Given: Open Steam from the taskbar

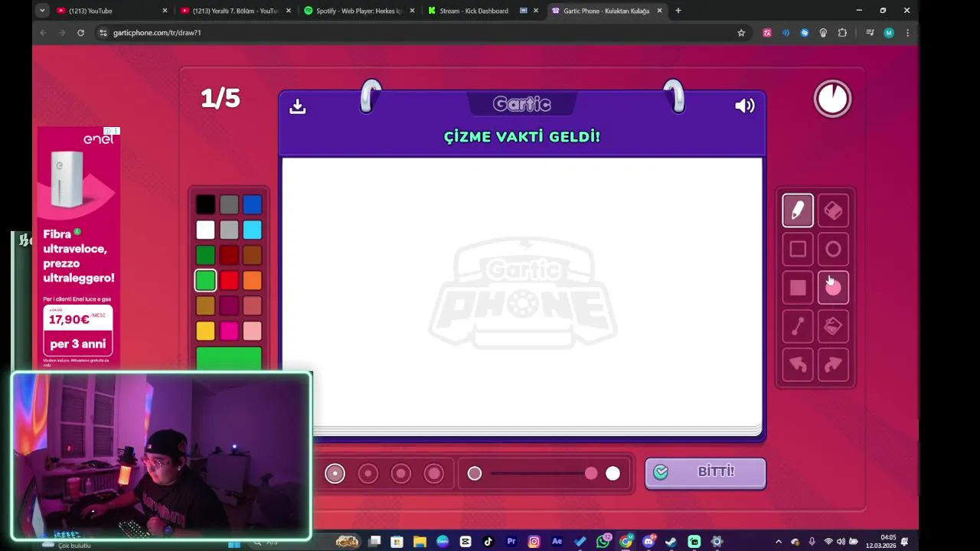Looking at the screenshot, I should 671,542.
